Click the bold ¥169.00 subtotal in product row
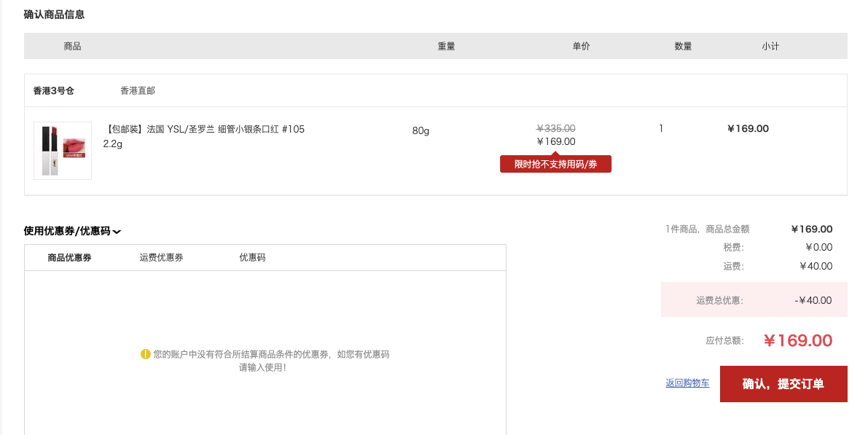This screenshot has height=435, width=868. tap(748, 128)
